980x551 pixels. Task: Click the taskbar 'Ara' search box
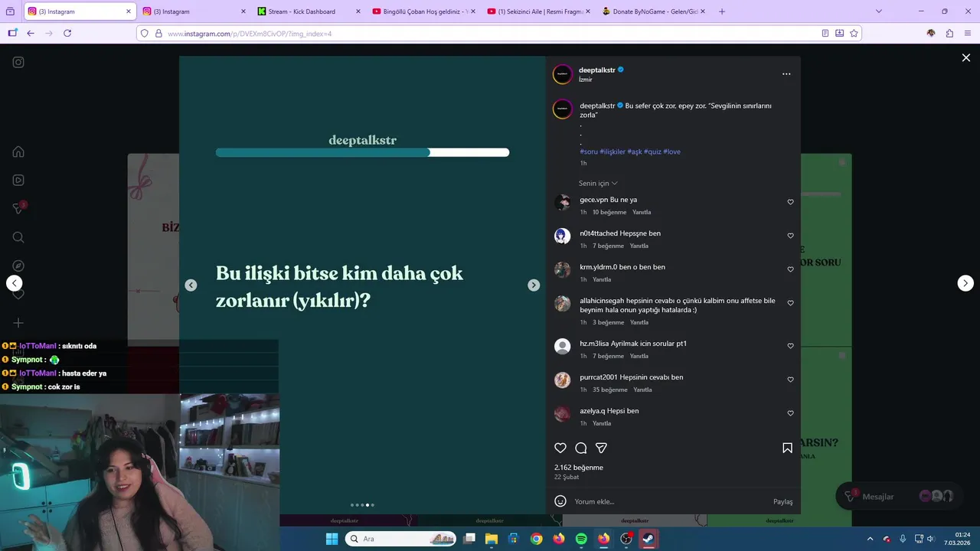pos(400,539)
